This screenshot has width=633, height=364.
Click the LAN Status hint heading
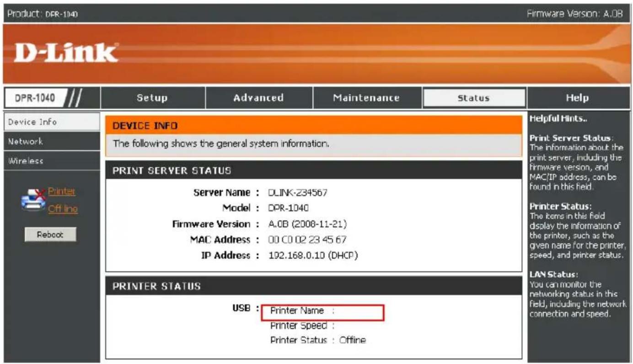(x=553, y=274)
